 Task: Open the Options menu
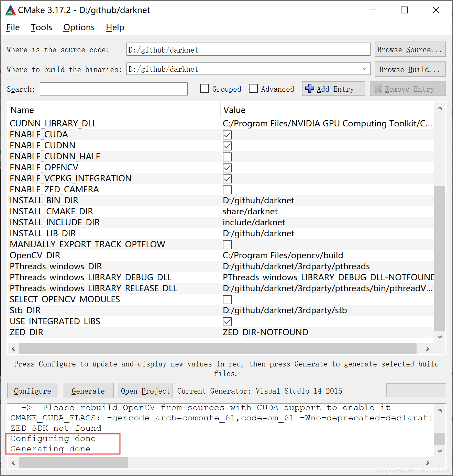[79, 27]
